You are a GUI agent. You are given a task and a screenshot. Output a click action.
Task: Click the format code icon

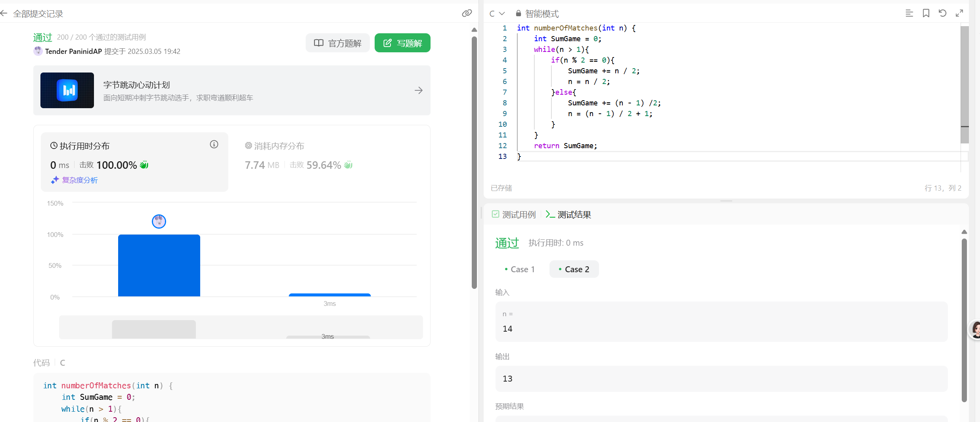click(909, 13)
